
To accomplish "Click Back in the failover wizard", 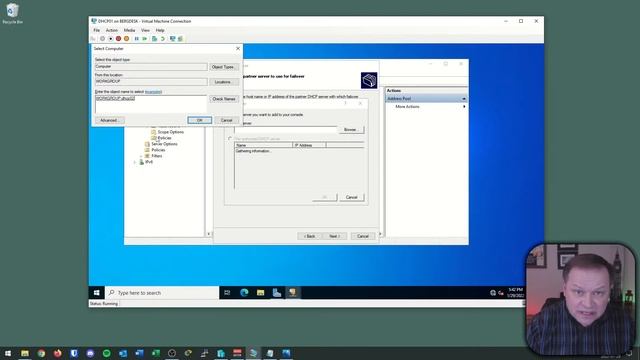I will coord(310,236).
